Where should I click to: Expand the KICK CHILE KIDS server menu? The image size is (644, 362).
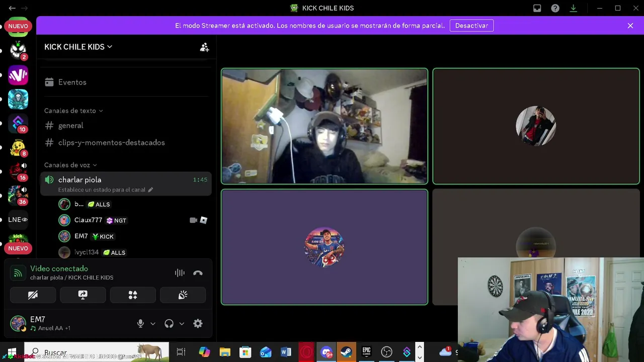tap(78, 47)
